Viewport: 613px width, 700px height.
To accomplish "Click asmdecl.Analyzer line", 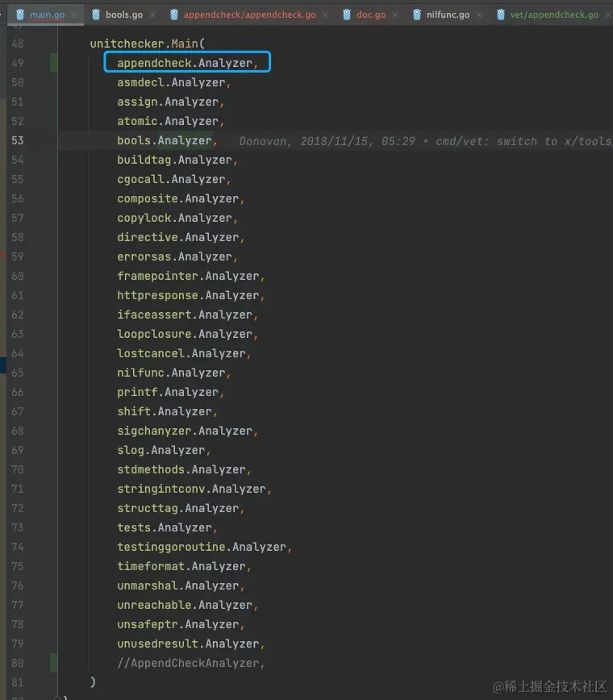I will click(x=174, y=82).
